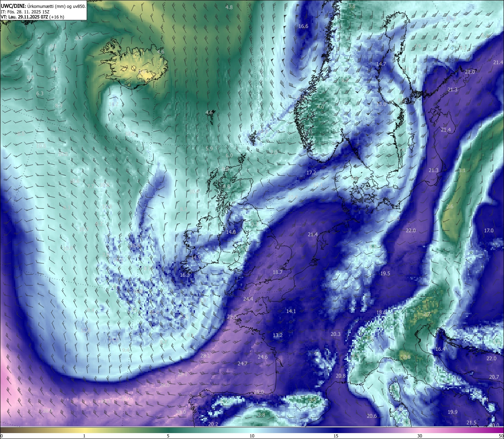The height and width of the screenshot is (439, 504).
Task: Click the map value '24.7'
Action: pyautogui.click(x=242, y=364)
